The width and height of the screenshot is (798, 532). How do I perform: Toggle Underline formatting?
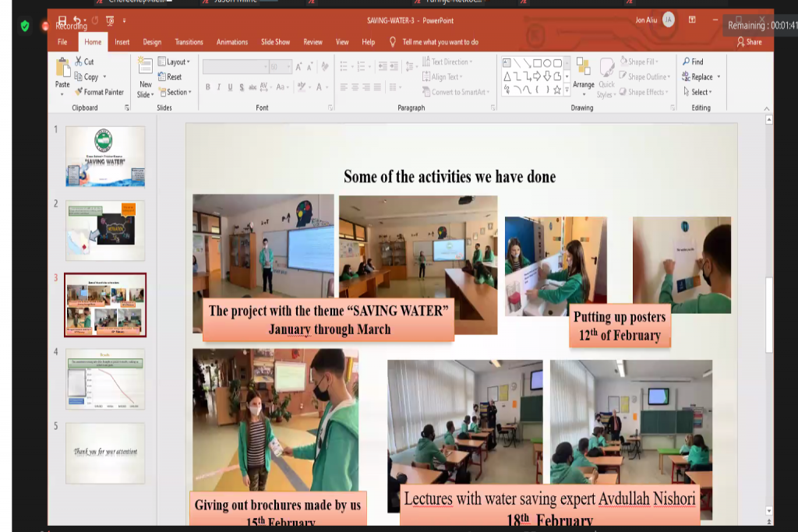[230, 87]
